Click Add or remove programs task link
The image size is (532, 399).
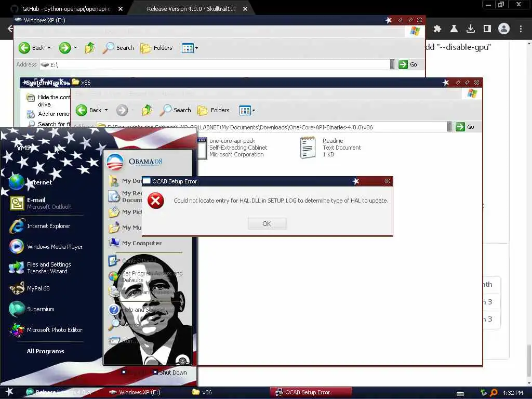pos(48,114)
